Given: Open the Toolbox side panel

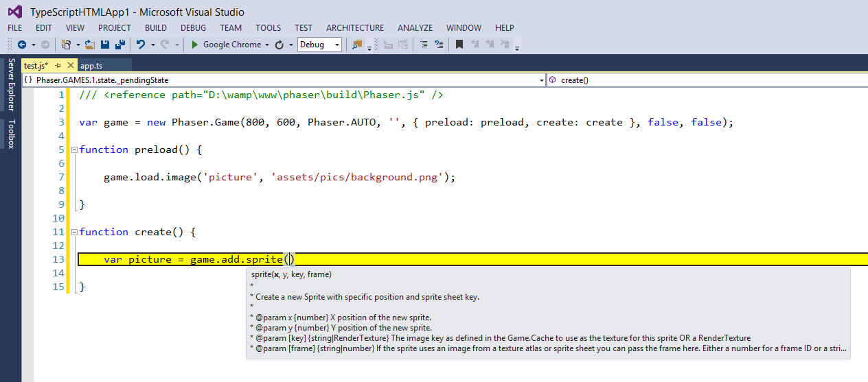Looking at the screenshot, I should tap(11, 134).
